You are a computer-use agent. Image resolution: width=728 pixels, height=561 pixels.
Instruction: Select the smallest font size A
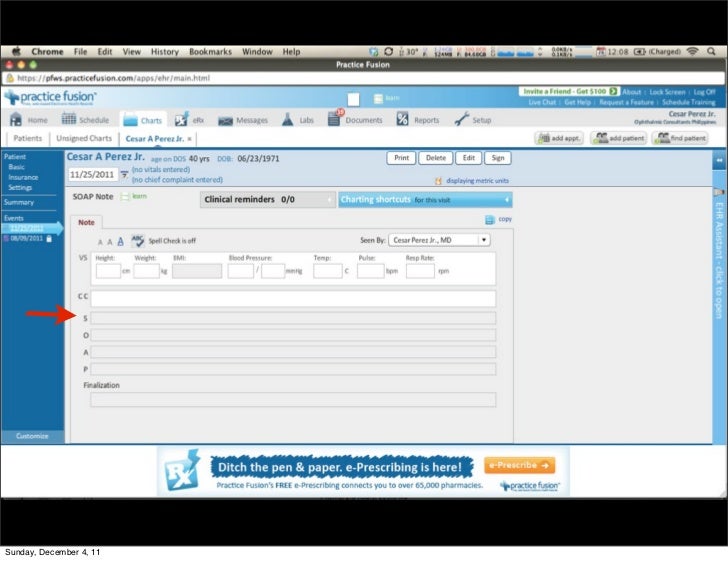100,242
